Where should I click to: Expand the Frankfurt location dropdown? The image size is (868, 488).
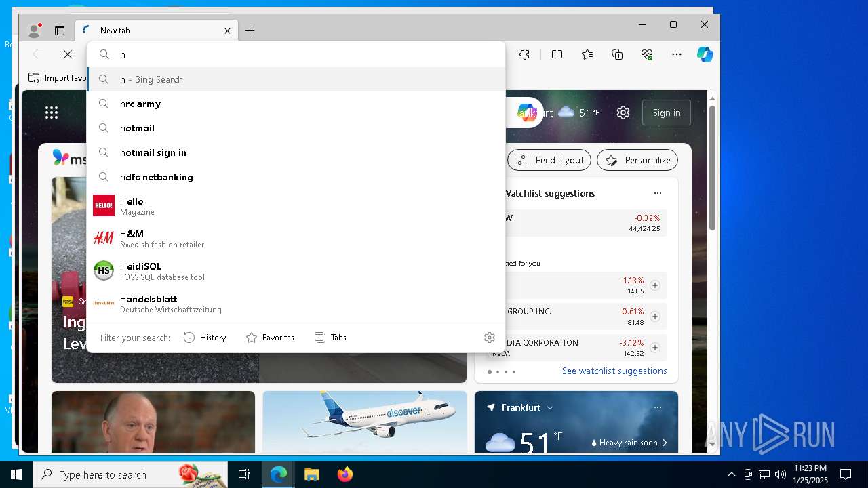[x=549, y=407]
